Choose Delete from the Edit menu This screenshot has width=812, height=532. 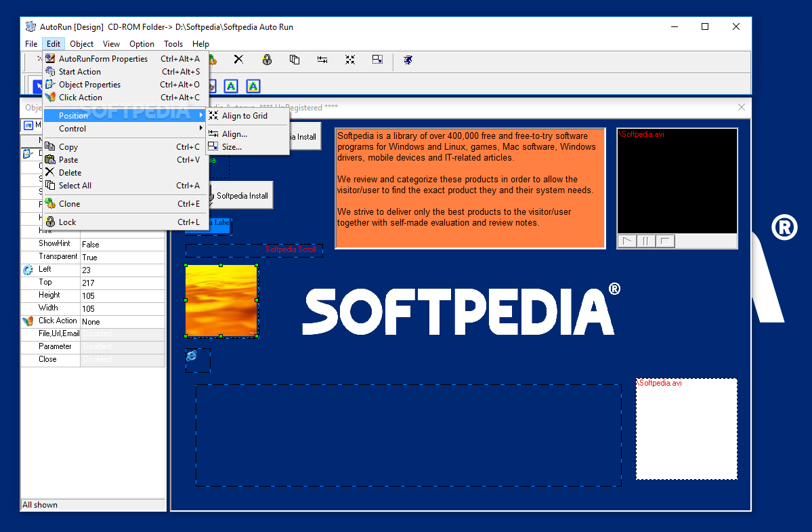[x=126, y=173]
